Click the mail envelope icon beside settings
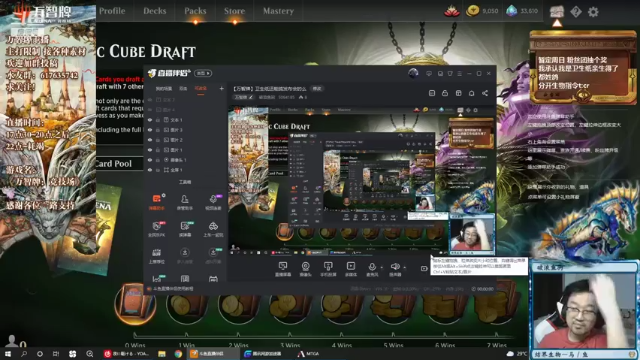640x360 pixels. (x=557, y=11)
